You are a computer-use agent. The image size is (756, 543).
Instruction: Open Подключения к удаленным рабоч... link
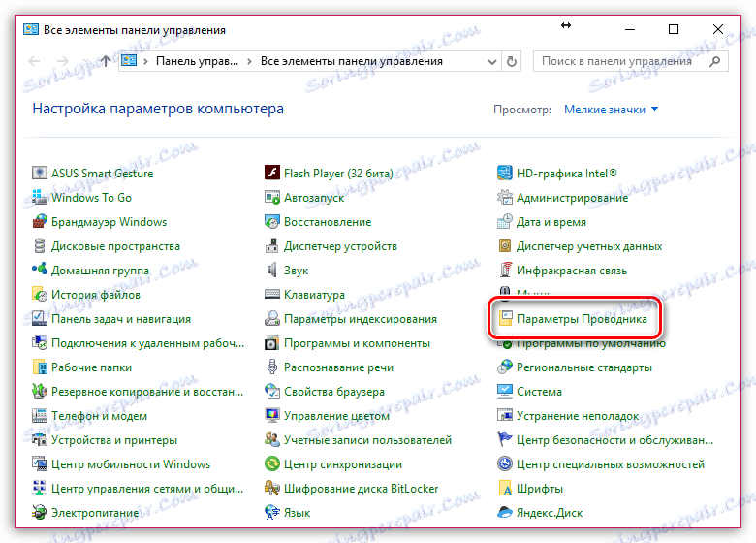148,343
